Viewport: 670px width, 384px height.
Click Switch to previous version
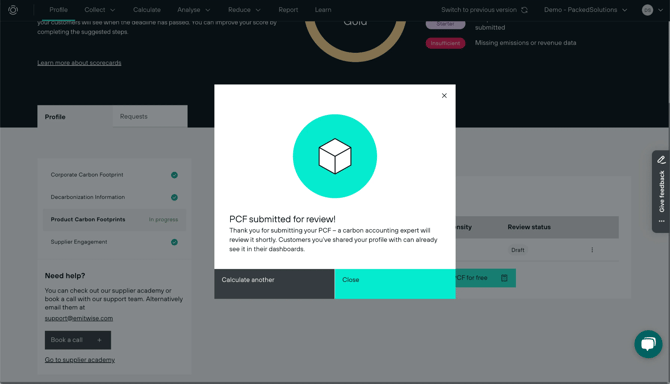[479, 10]
